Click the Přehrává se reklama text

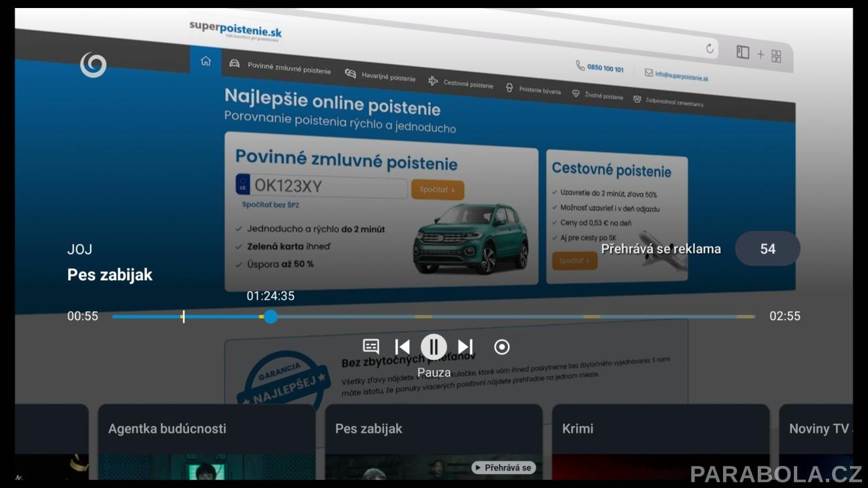(661, 249)
